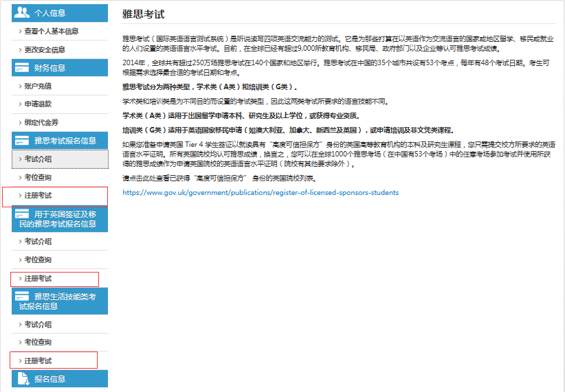Open the 报名信息 section header
This screenshot has height=392, width=565.
click(x=60, y=379)
